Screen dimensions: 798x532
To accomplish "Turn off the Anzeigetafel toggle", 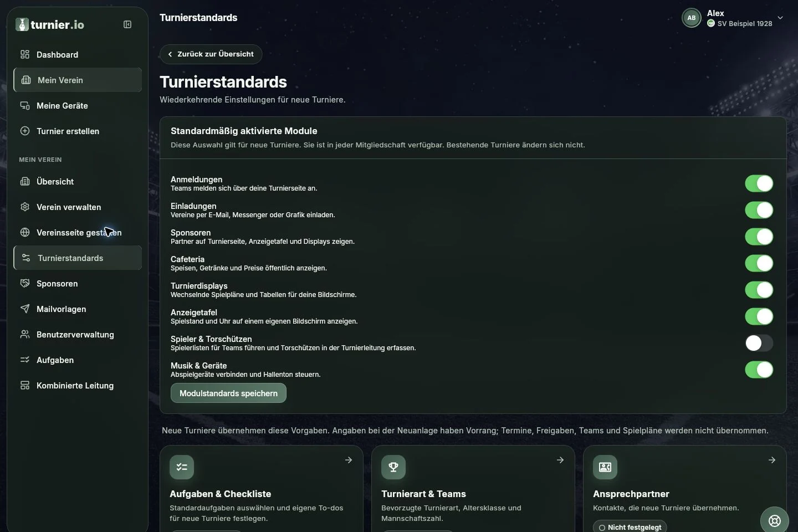I will click(x=759, y=316).
